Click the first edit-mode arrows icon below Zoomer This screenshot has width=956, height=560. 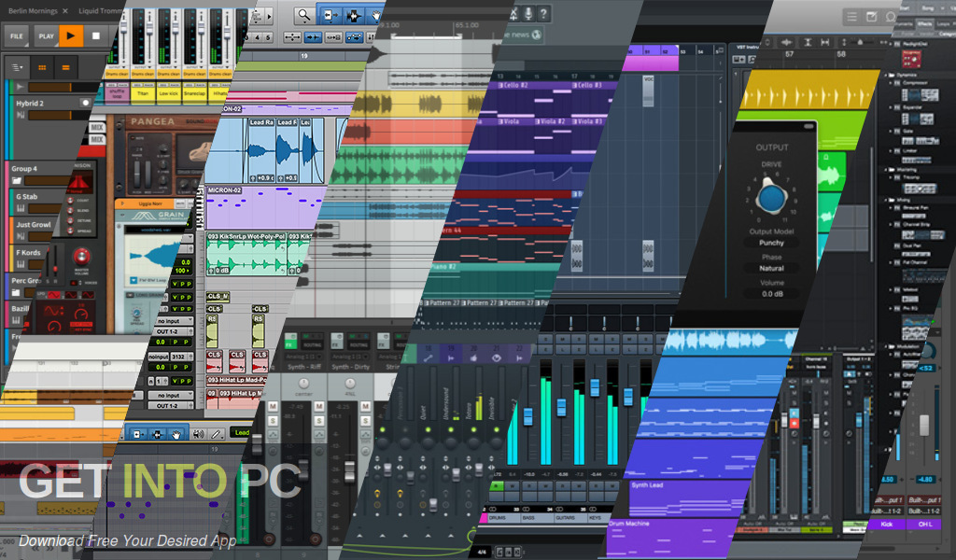pos(292,37)
